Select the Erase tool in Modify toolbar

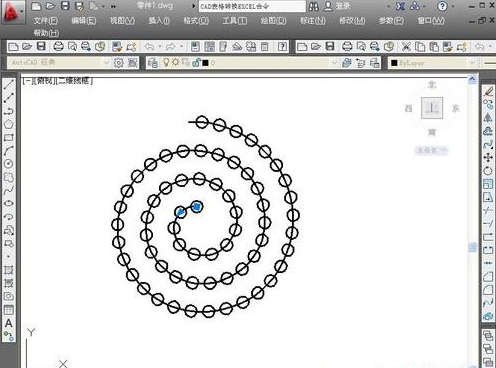(488, 91)
